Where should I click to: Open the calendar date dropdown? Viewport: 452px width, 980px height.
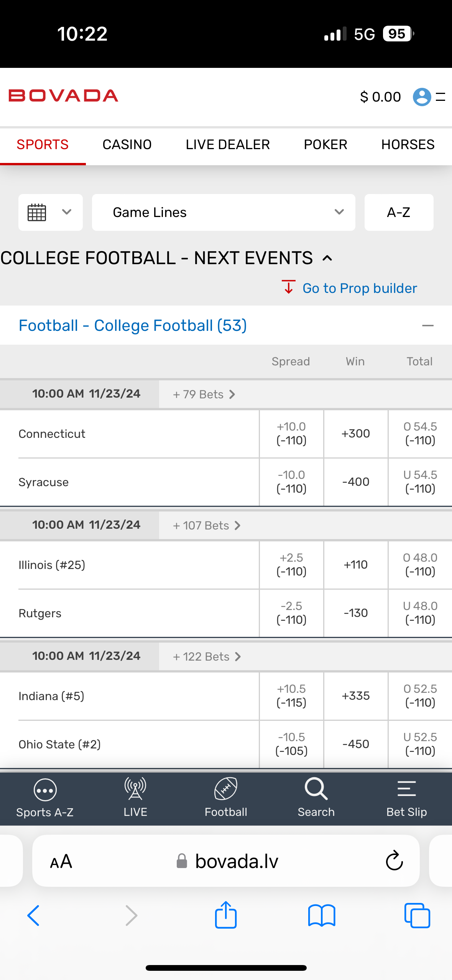pos(50,212)
